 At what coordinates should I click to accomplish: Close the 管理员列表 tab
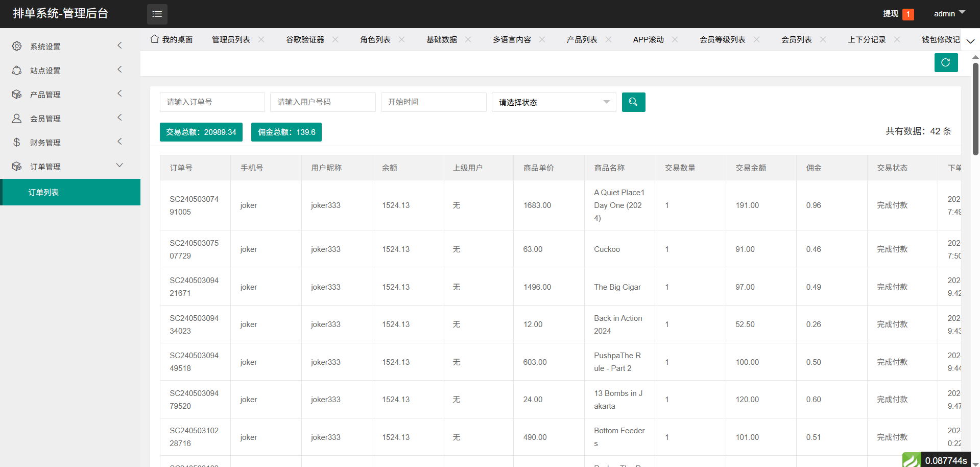[x=261, y=39]
